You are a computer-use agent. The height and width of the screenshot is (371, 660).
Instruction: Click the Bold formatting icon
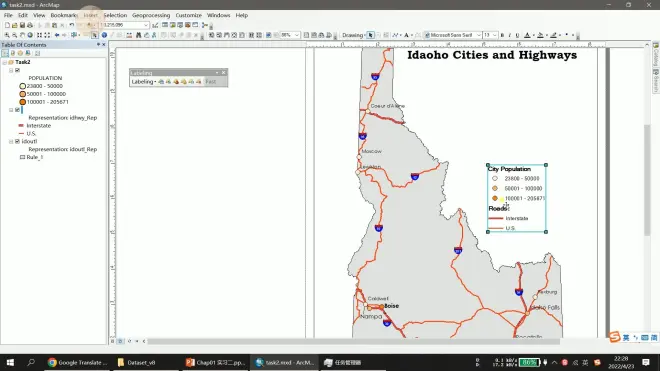[x=502, y=35]
